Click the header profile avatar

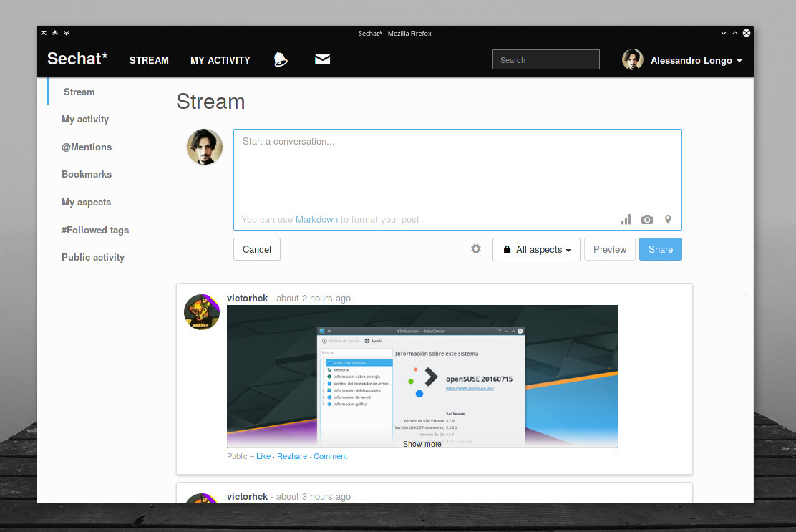click(633, 59)
